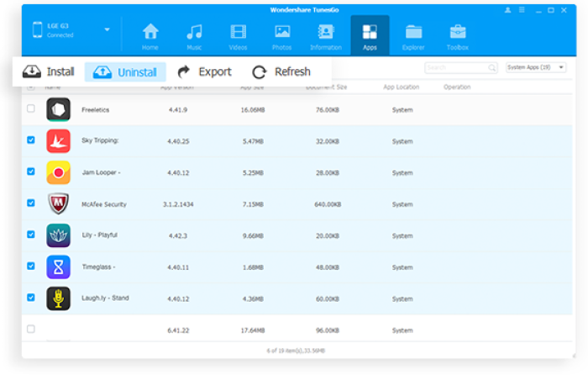
Task: Click the Laugh.ly - Stand app name
Action: click(105, 298)
